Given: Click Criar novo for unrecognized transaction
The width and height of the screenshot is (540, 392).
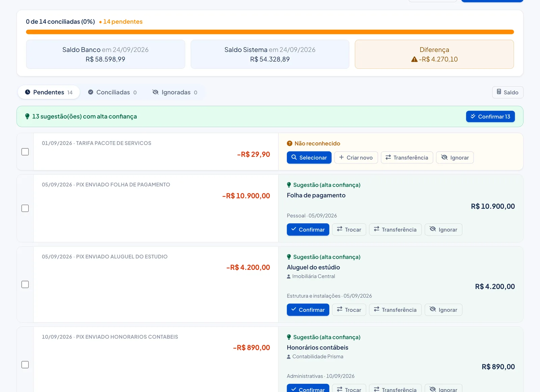Looking at the screenshot, I should [356, 158].
